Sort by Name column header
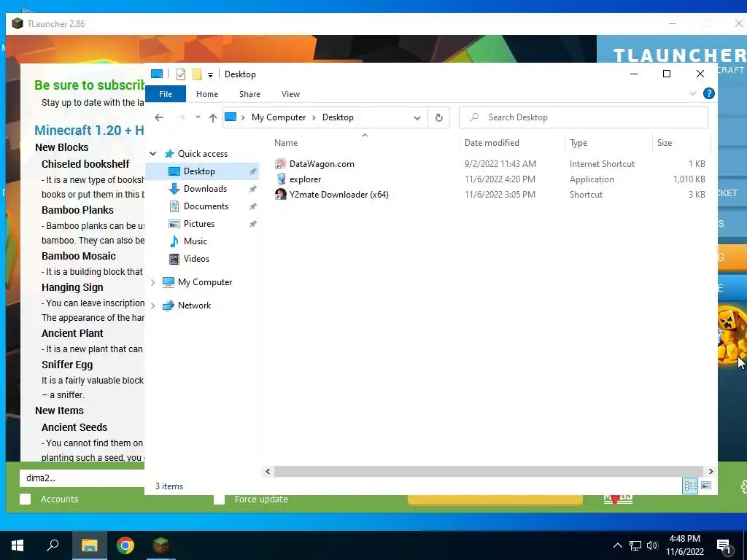Screen dimensions: 747x560 [x=286, y=143]
